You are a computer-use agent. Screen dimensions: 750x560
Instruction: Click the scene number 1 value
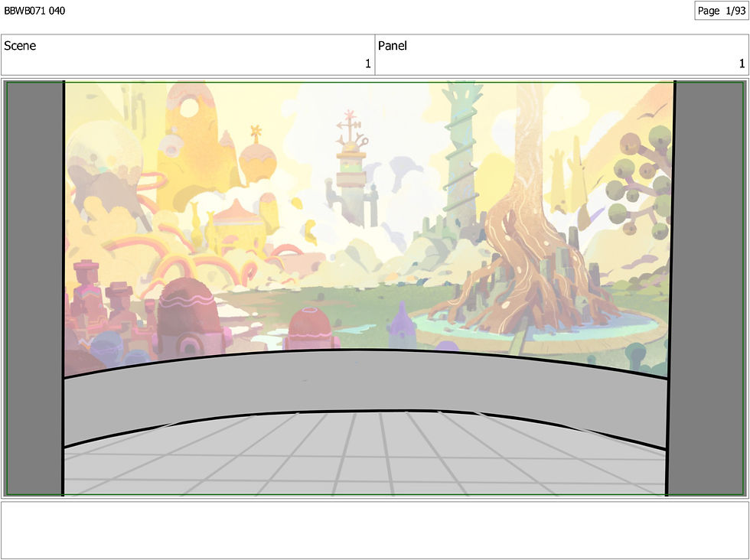click(x=368, y=63)
